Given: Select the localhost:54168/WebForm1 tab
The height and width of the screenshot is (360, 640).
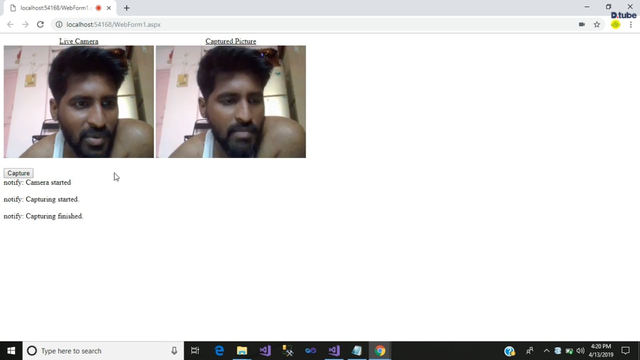Looking at the screenshot, I should pos(60,8).
